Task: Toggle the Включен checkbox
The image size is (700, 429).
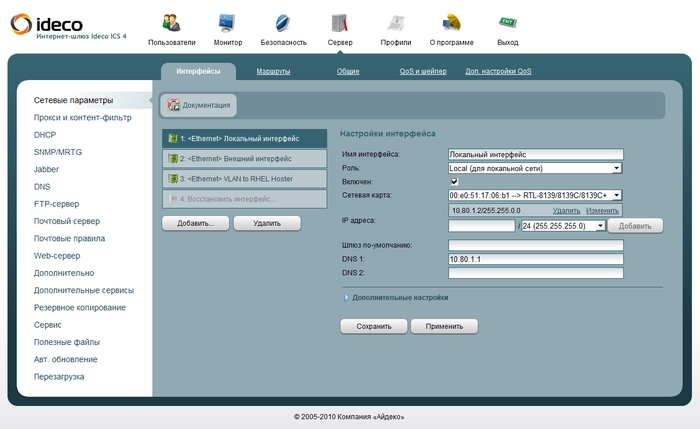Action: 454,182
